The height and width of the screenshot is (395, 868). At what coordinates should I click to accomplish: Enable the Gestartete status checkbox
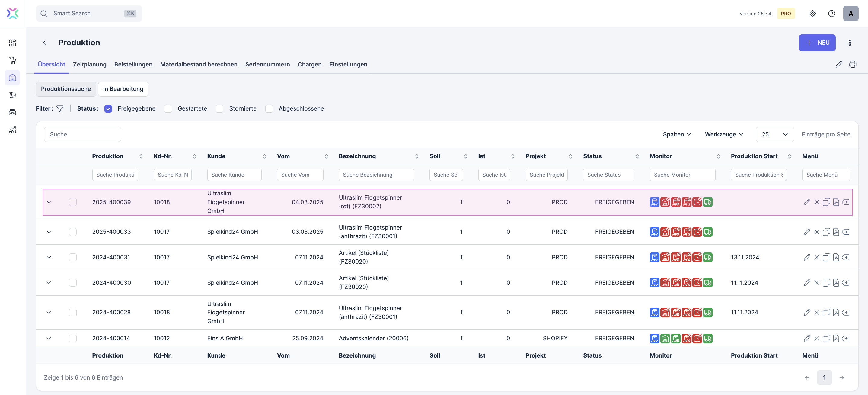pyautogui.click(x=168, y=108)
